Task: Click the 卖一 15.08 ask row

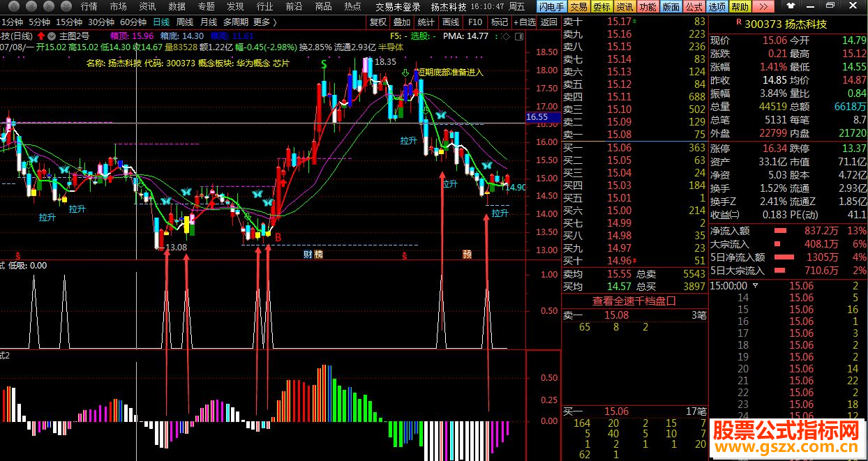Action: (x=634, y=135)
